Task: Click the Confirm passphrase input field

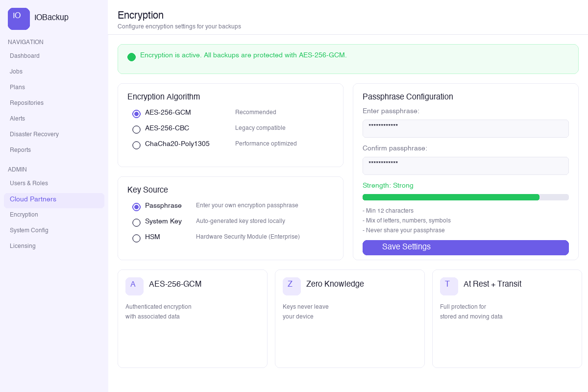Action: coord(465,166)
